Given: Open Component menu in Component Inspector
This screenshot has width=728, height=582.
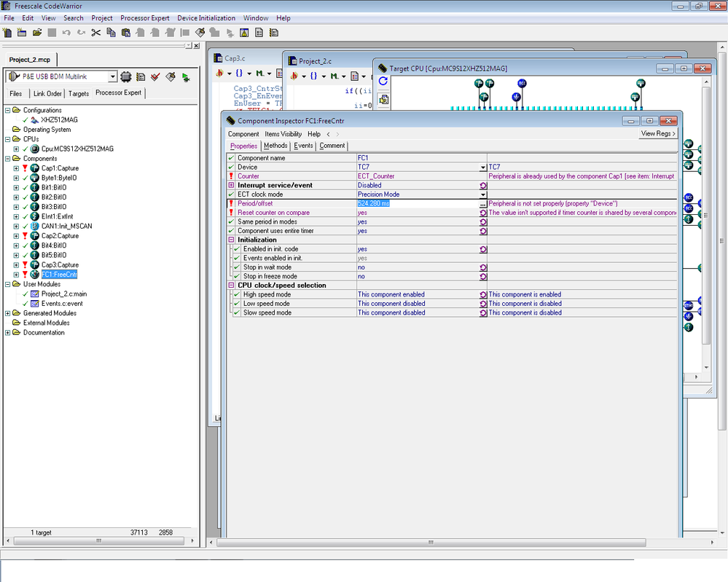Looking at the screenshot, I should (243, 134).
